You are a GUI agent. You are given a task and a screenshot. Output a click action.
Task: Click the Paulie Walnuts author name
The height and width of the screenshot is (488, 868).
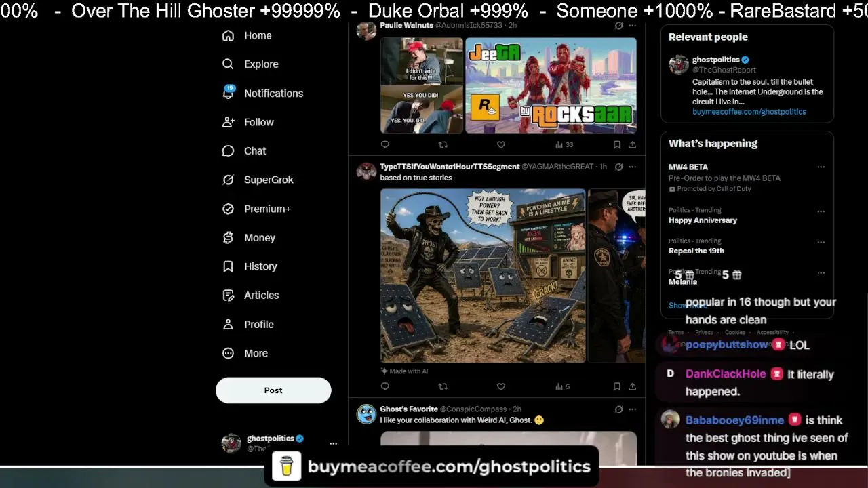point(406,26)
